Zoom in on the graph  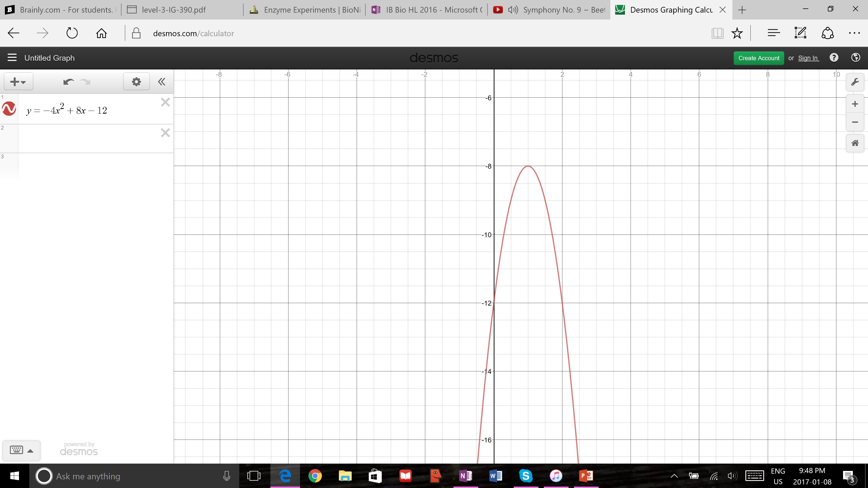tap(855, 104)
